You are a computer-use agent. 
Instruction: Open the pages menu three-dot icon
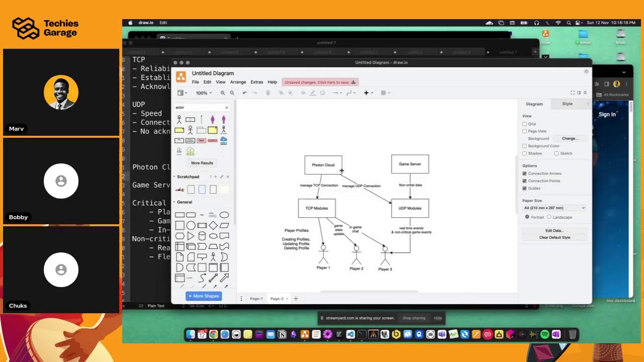click(242, 299)
